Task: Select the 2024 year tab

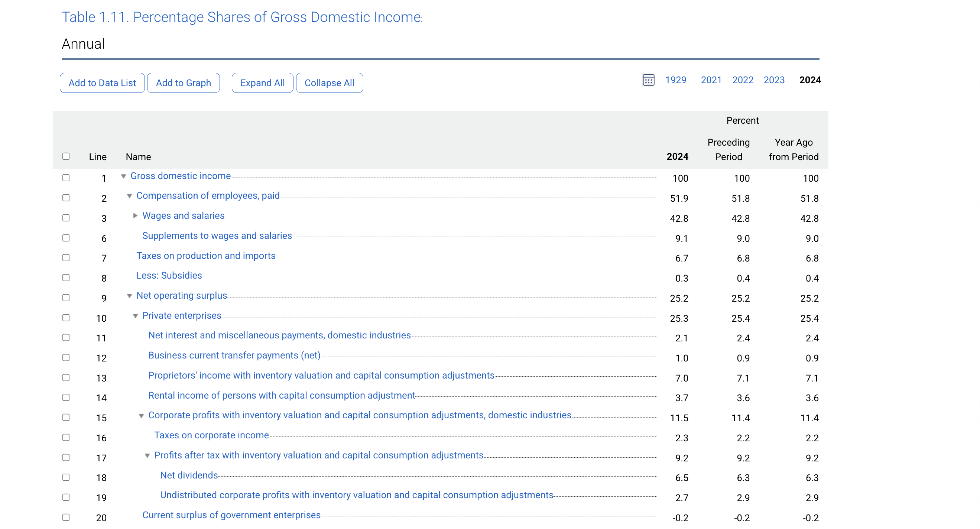Action: 810,80
